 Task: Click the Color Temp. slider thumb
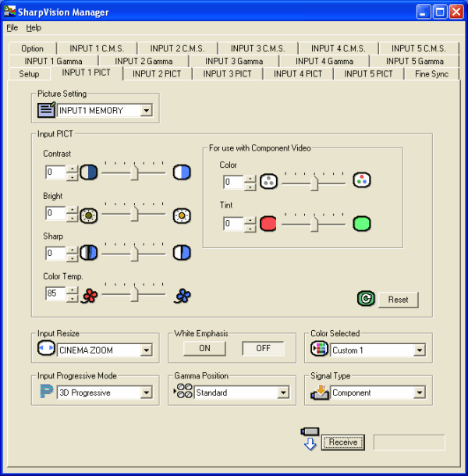coord(134,293)
